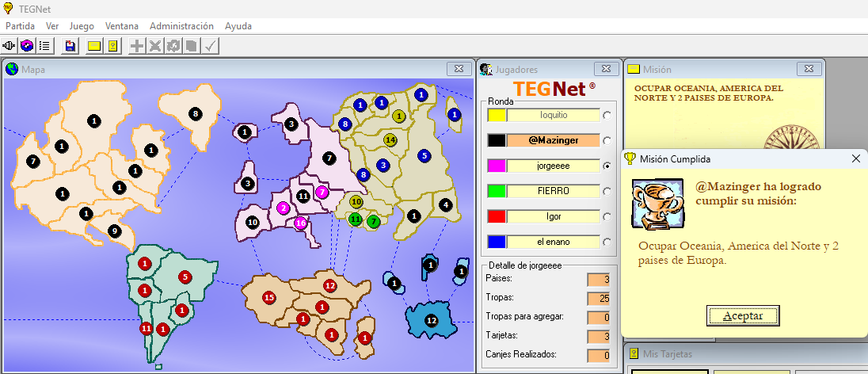Click the green color swatch for FIERRO
Image resolution: width=868 pixels, height=374 pixels.
click(497, 191)
